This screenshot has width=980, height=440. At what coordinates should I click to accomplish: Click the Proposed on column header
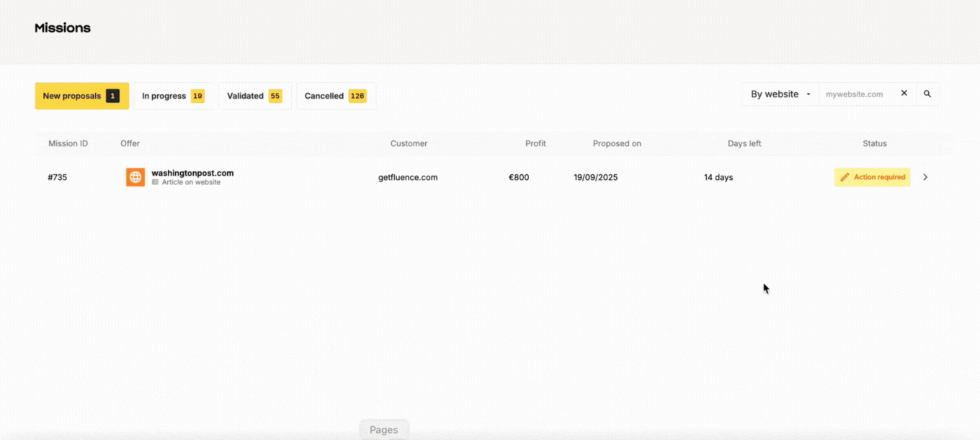click(x=617, y=143)
